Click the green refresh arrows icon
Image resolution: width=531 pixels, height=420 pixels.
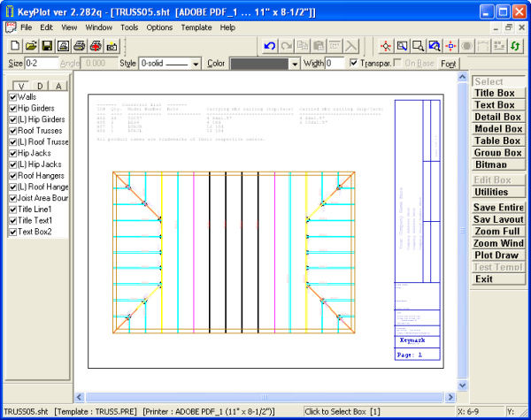(x=514, y=45)
